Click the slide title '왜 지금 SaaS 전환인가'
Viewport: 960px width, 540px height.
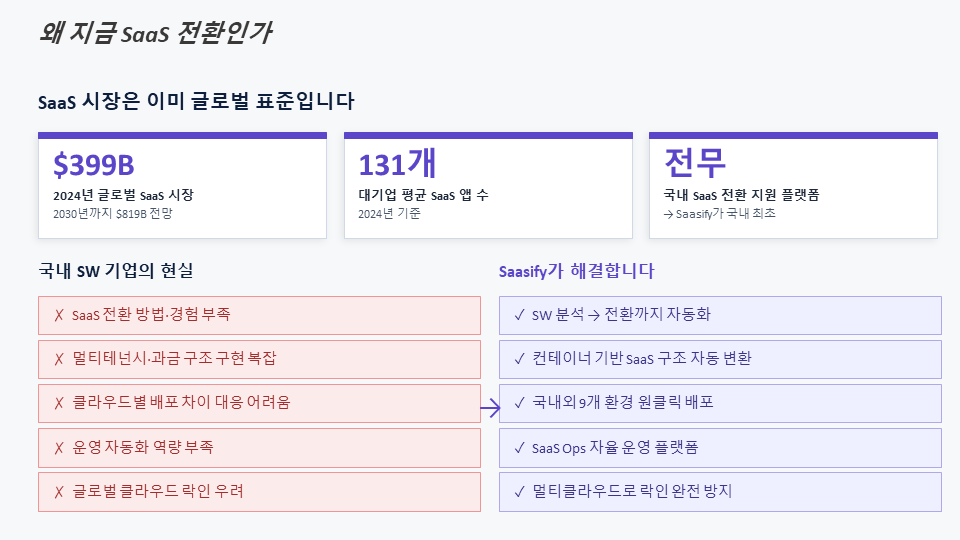[155, 33]
